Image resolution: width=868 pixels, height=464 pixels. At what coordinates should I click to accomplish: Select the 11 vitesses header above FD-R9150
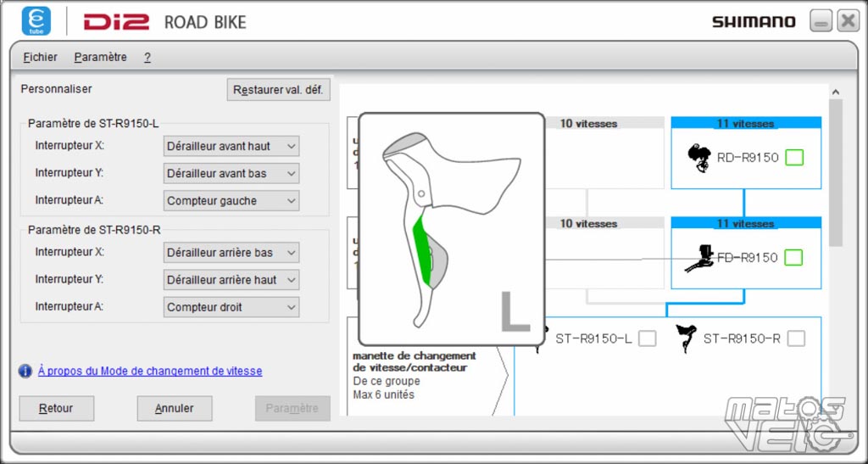coord(746,223)
